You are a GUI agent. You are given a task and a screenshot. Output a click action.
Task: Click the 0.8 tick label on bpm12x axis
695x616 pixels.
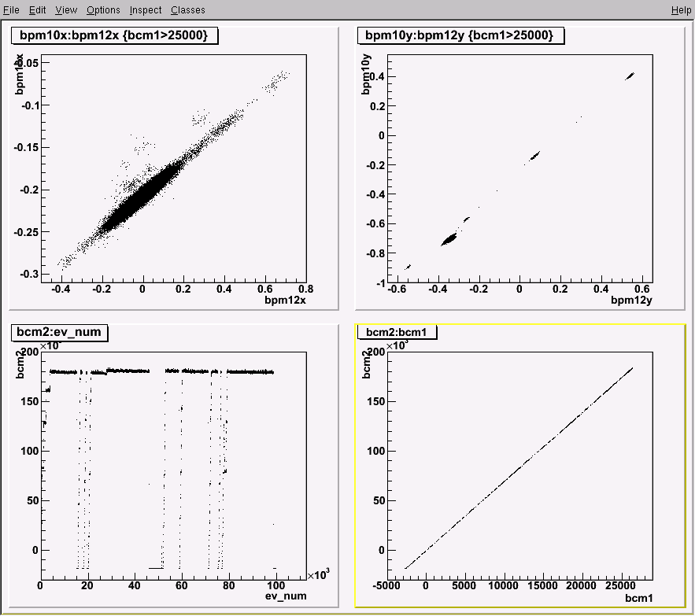[306, 290]
